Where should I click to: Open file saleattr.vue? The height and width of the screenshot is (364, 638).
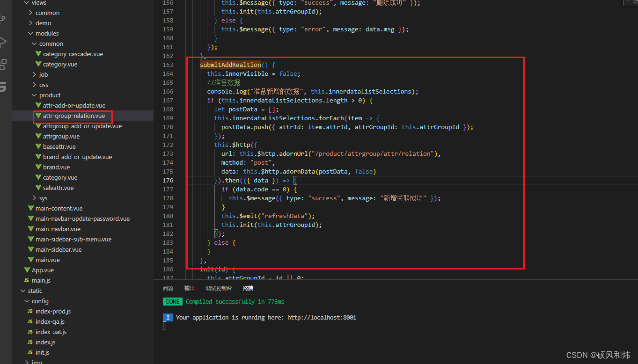(x=59, y=188)
